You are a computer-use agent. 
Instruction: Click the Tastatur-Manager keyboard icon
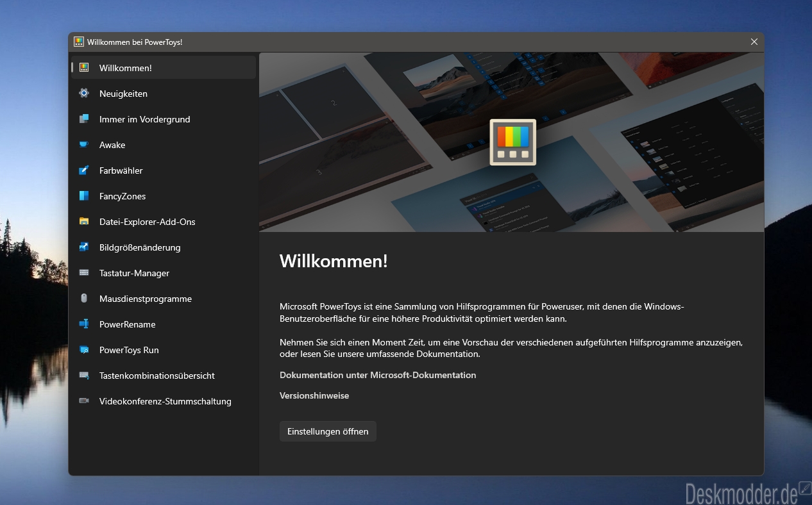[84, 272]
